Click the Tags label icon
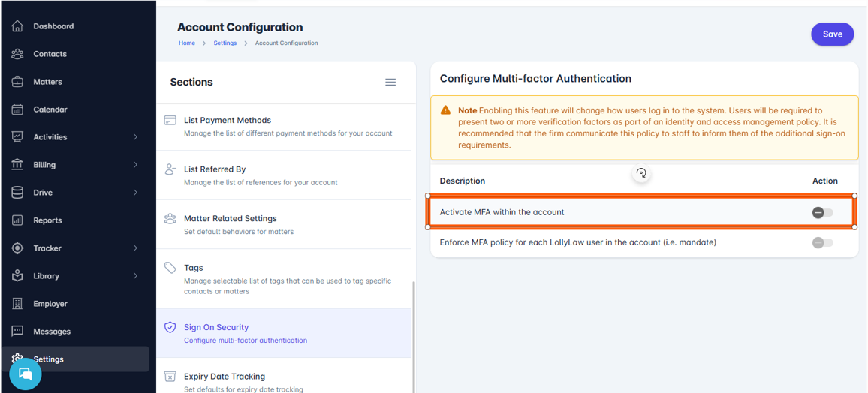 170,268
